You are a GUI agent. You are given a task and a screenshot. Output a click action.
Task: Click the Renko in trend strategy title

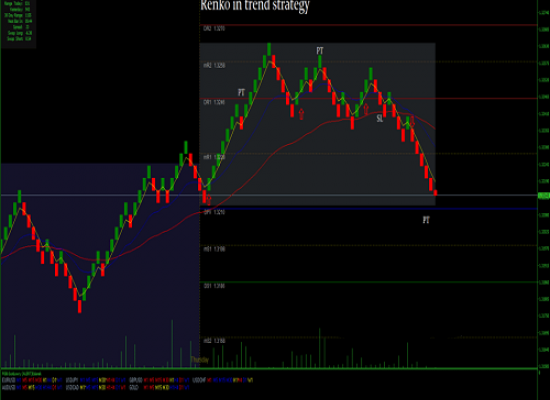[x=255, y=6]
